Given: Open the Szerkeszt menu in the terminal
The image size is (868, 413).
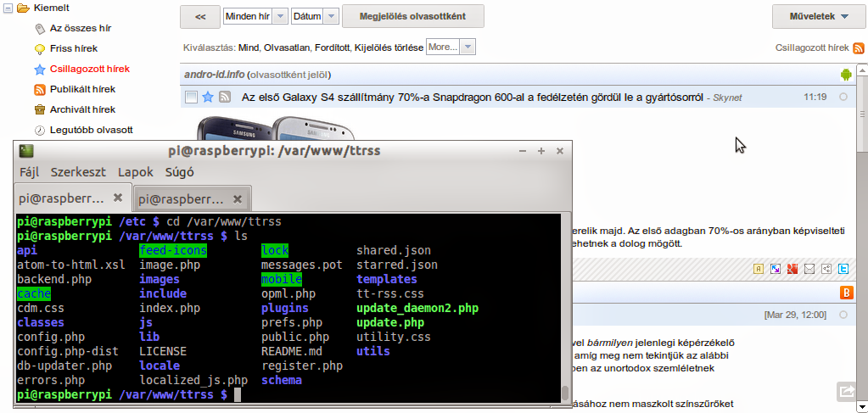Looking at the screenshot, I should coord(78,172).
